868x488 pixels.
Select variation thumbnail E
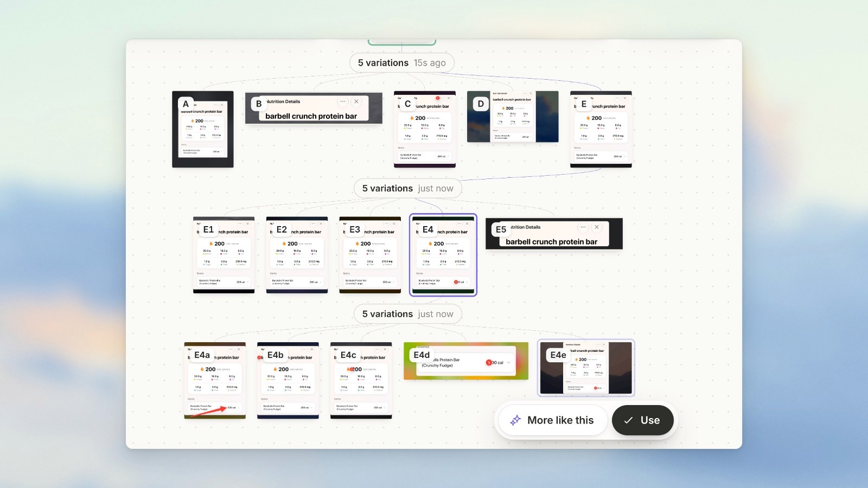[x=601, y=129]
